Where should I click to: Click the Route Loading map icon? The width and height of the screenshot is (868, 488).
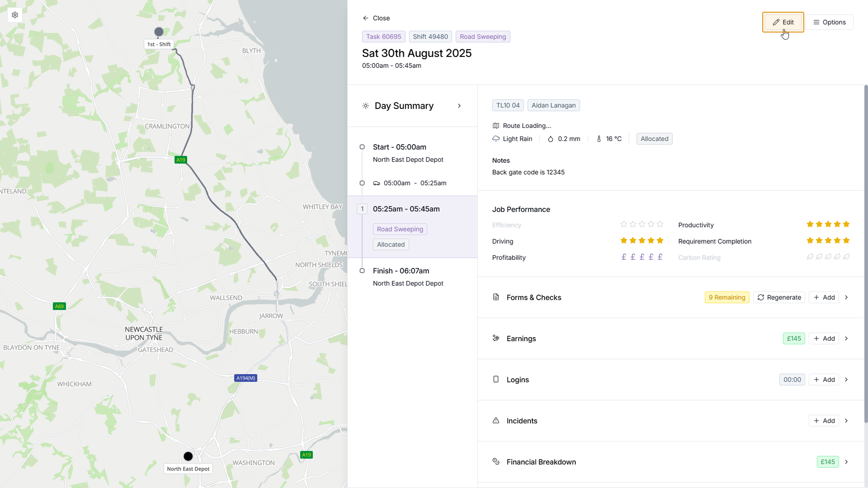point(496,126)
